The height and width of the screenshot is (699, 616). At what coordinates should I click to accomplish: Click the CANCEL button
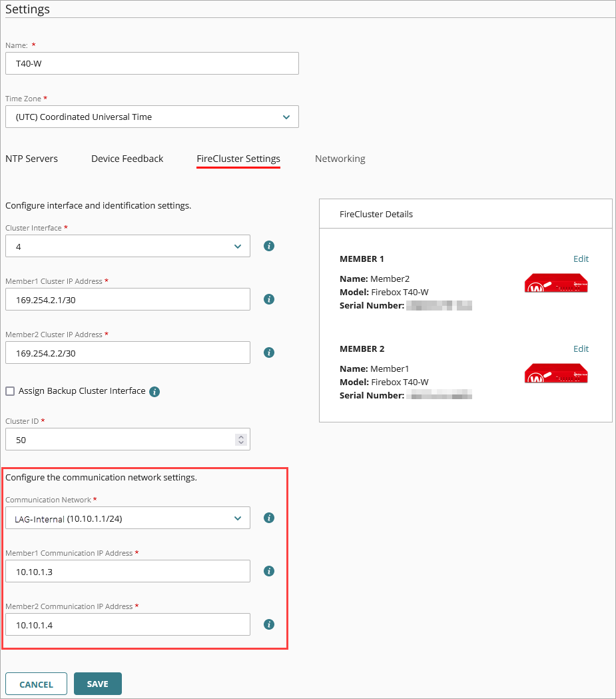pos(36,684)
